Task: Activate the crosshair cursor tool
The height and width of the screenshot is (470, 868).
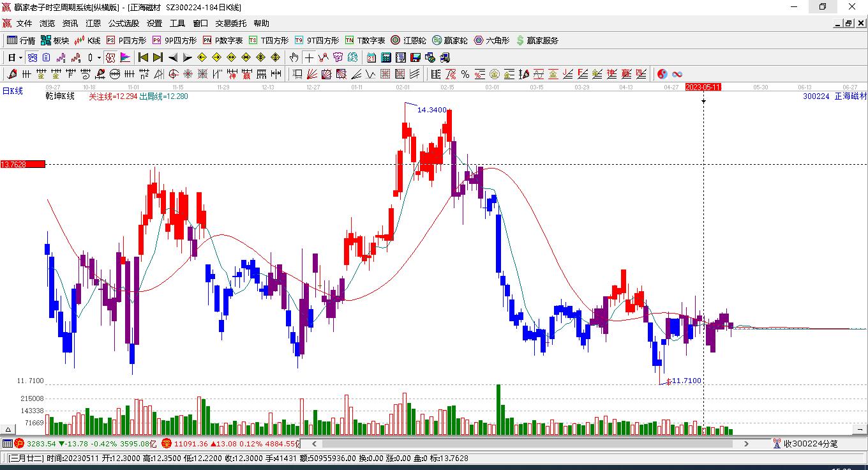Action: coord(309,57)
